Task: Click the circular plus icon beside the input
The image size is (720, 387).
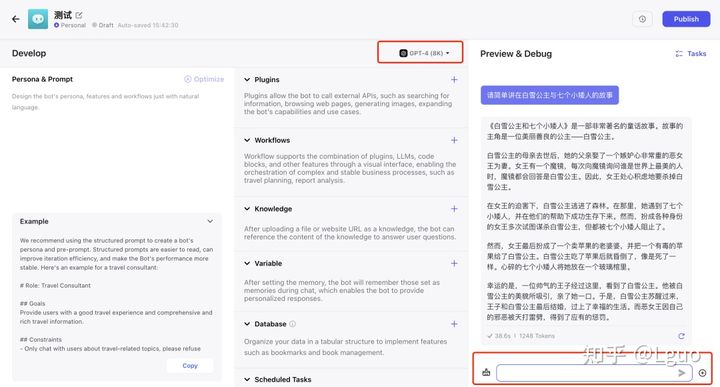Action: click(702, 373)
